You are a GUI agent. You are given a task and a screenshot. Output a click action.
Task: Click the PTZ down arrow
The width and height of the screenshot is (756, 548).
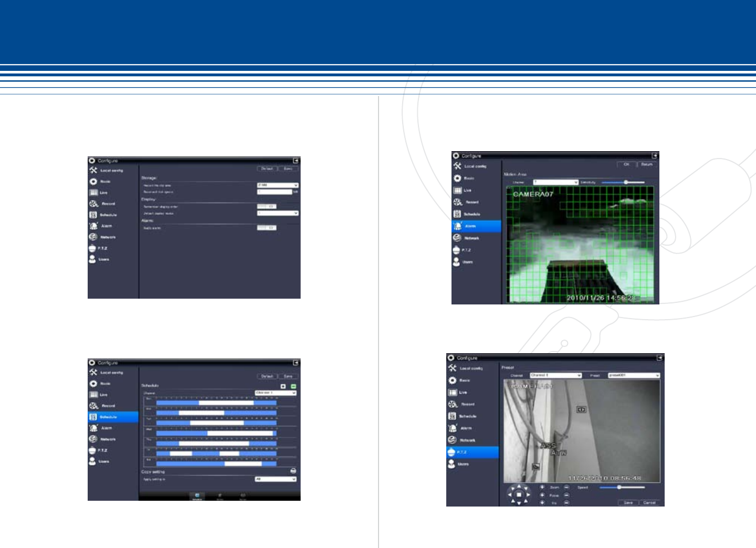pyautogui.click(x=519, y=502)
